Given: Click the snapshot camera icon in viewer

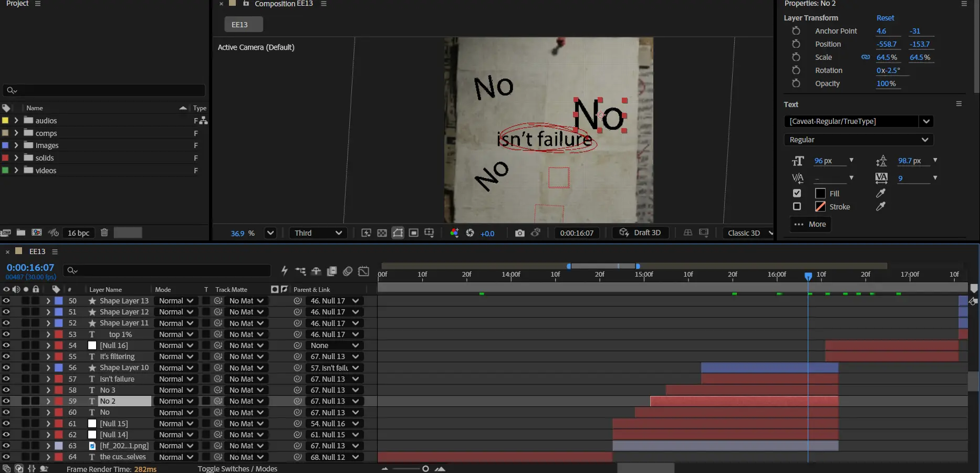Looking at the screenshot, I should click(519, 233).
